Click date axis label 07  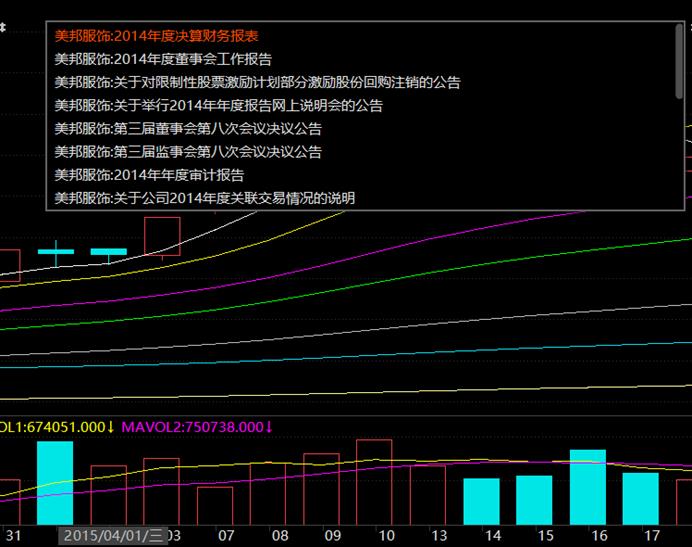[226, 536]
